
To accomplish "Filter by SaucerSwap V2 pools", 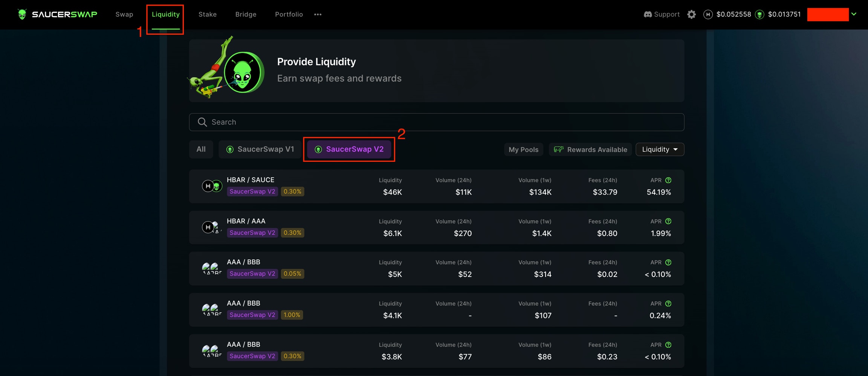I will pyautogui.click(x=349, y=149).
